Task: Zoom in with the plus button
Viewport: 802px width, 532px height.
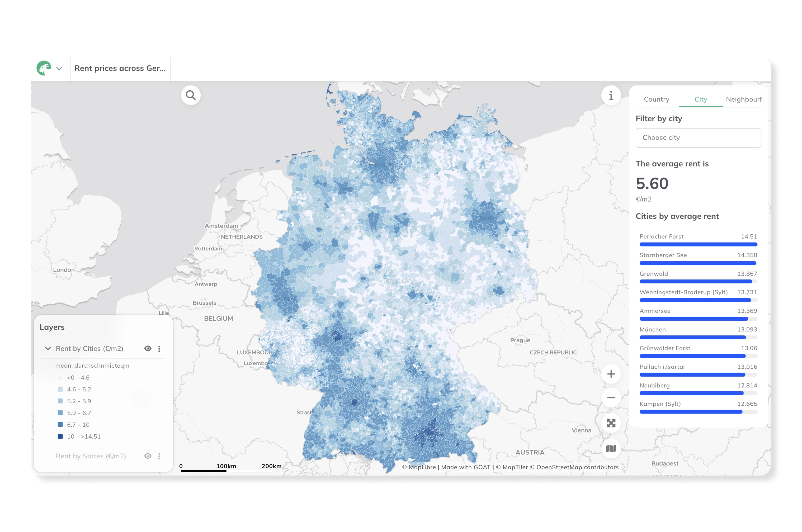Action: click(x=611, y=374)
